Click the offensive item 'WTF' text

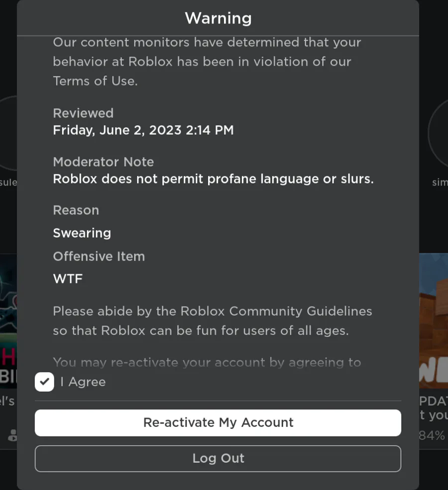68,278
